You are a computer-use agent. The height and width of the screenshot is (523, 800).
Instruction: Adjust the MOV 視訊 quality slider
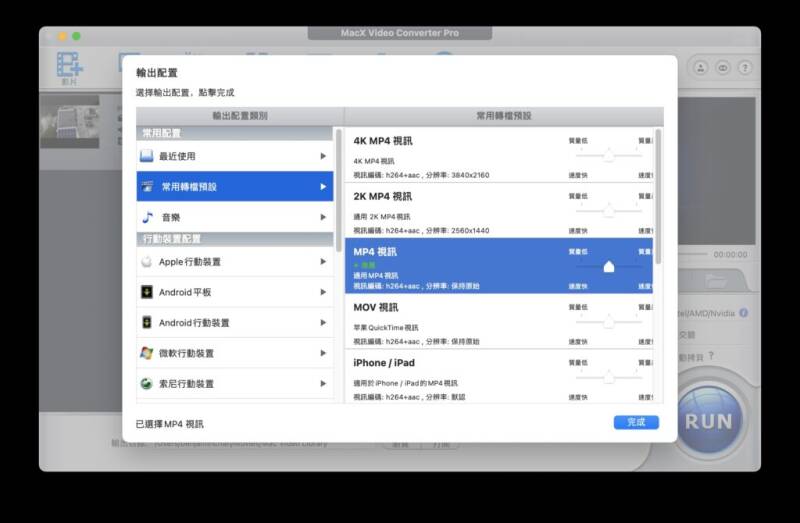click(609, 321)
